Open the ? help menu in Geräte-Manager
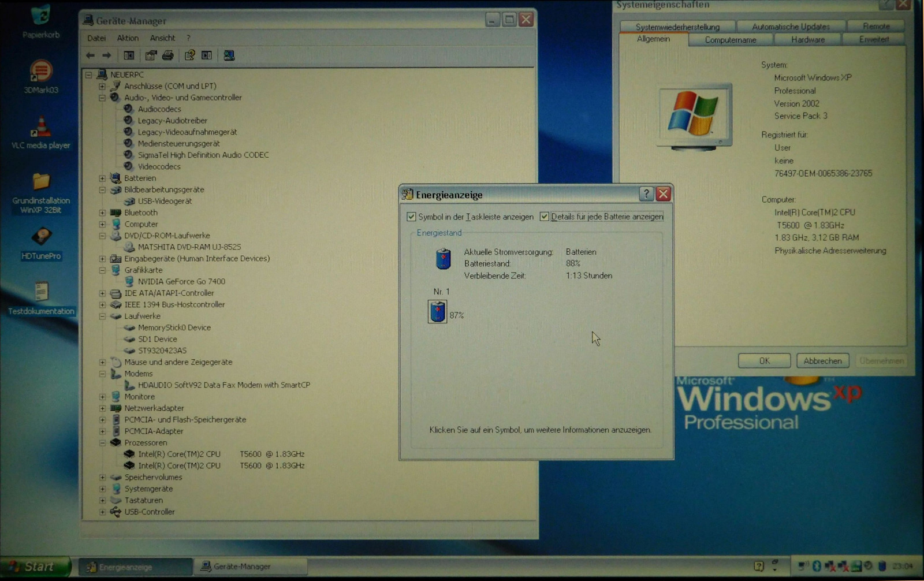The height and width of the screenshot is (581, 924). tap(188, 38)
